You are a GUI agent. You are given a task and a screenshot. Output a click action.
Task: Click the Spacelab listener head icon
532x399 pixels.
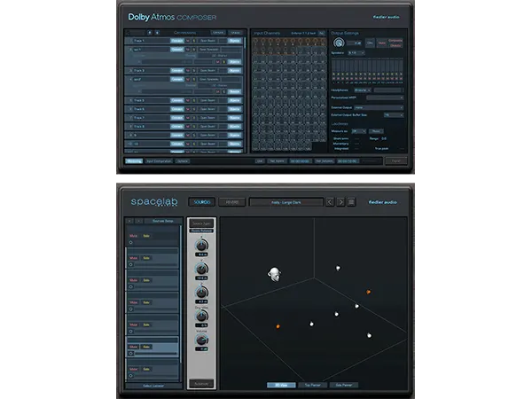[275, 274]
